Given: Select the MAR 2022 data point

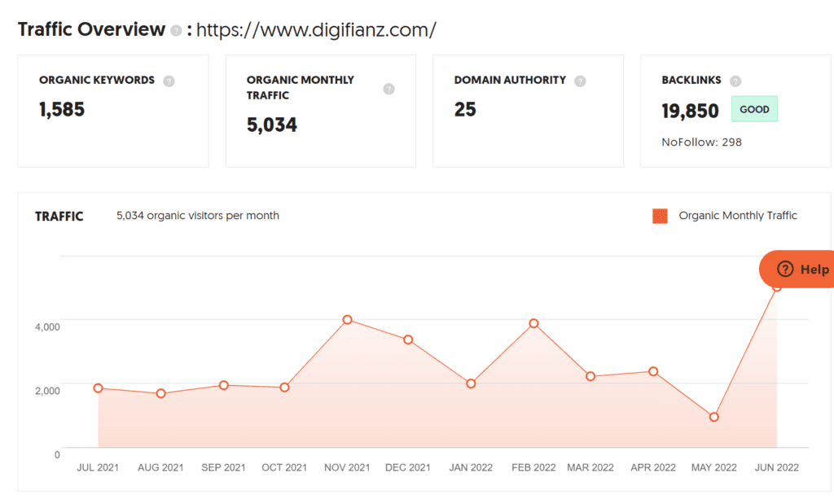Looking at the screenshot, I should [590, 376].
